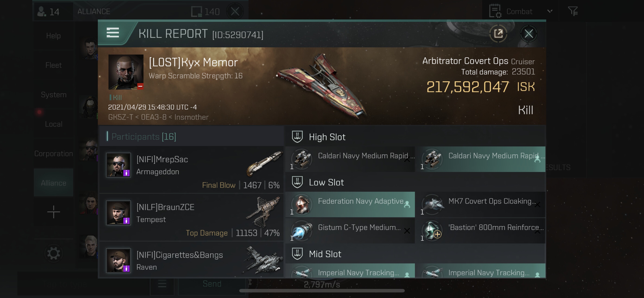Image resolution: width=644 pixels, height=298 pixels.
Task: Select the Local chat channel
Action: tap(54, 124)
